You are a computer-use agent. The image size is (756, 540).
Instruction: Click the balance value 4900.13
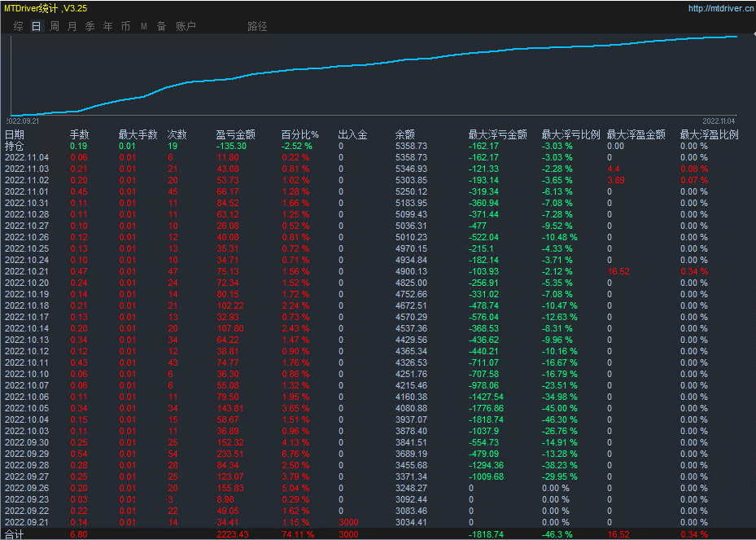[411, 271]
